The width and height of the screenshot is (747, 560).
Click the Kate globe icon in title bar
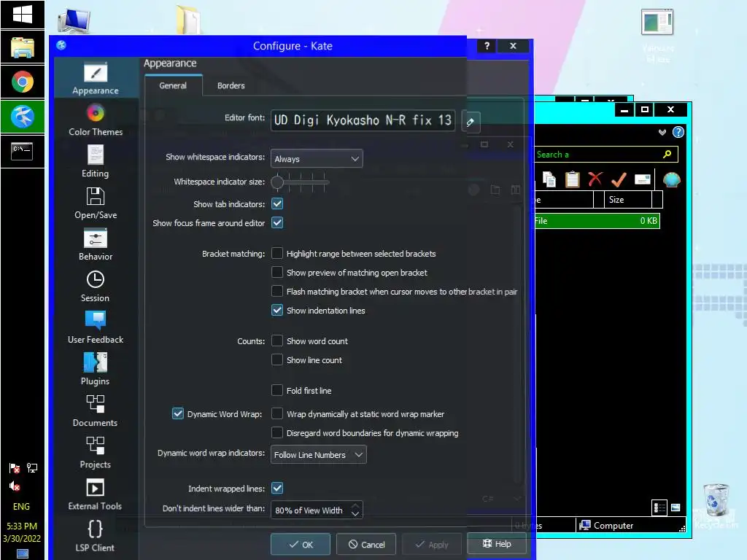point(61,46)
